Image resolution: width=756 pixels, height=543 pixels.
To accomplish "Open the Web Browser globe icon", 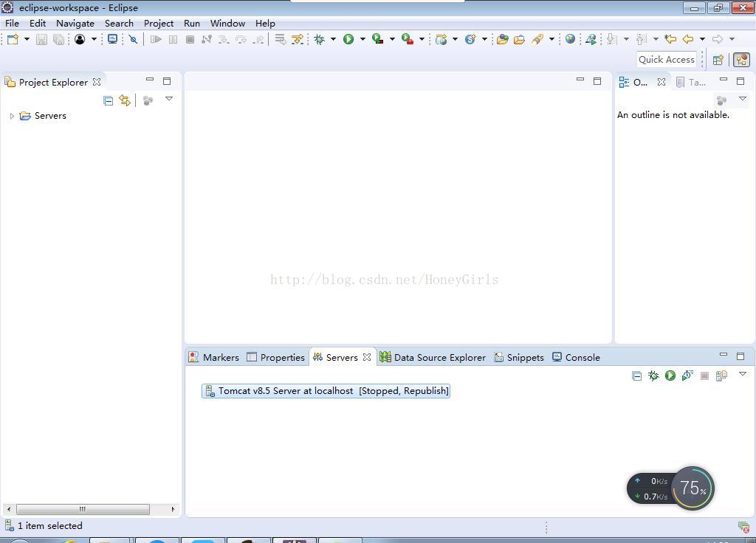I will pyautogui.click(x=571, y=39).
